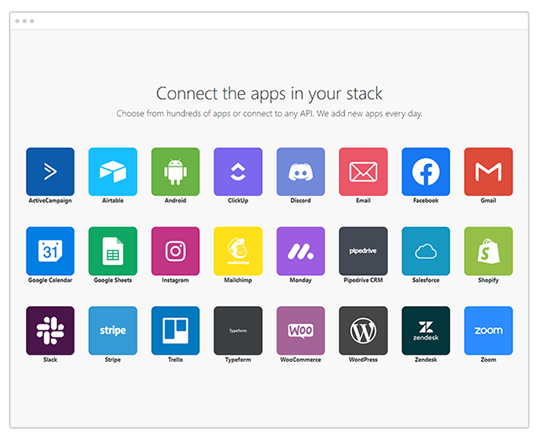The width and height of the screenshot is (540, 440).
Task: Select the ActiveCampaign app icon
Action: coord(50,172)
